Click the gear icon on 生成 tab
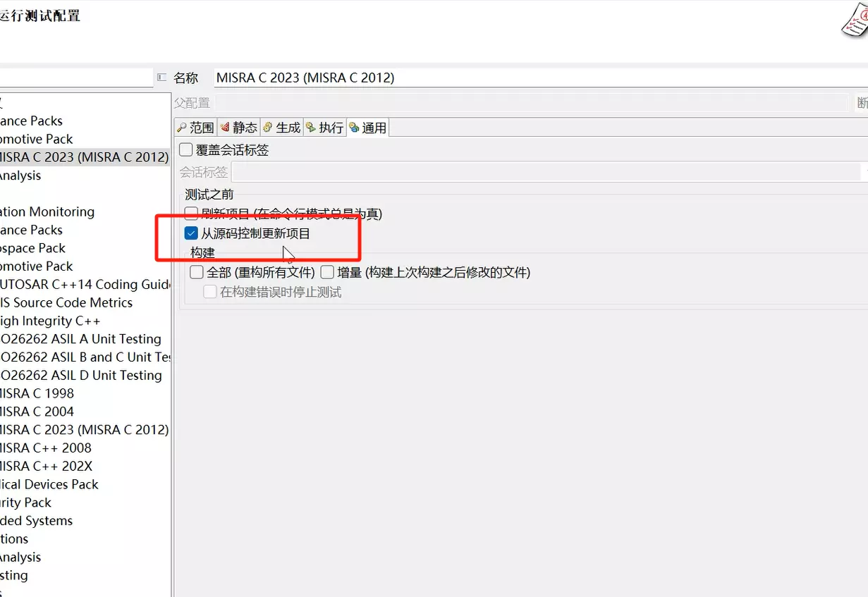Viewport: 868px width, 597px height. pyautogui.click(x=268, y=128)
